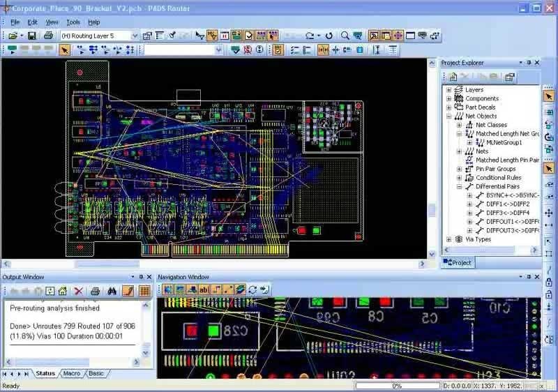Open the Edit menu
Screen dimensions: 558x392
coord(32,22)
